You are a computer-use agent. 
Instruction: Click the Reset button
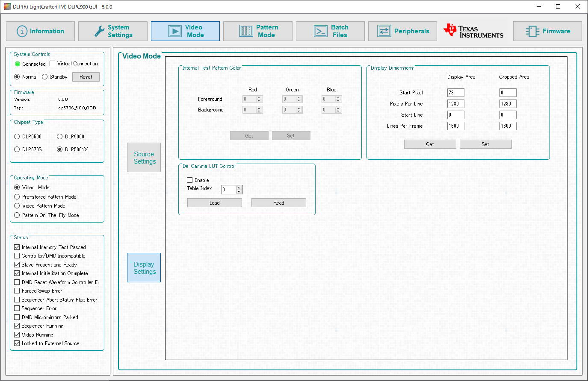click(86, 77)
